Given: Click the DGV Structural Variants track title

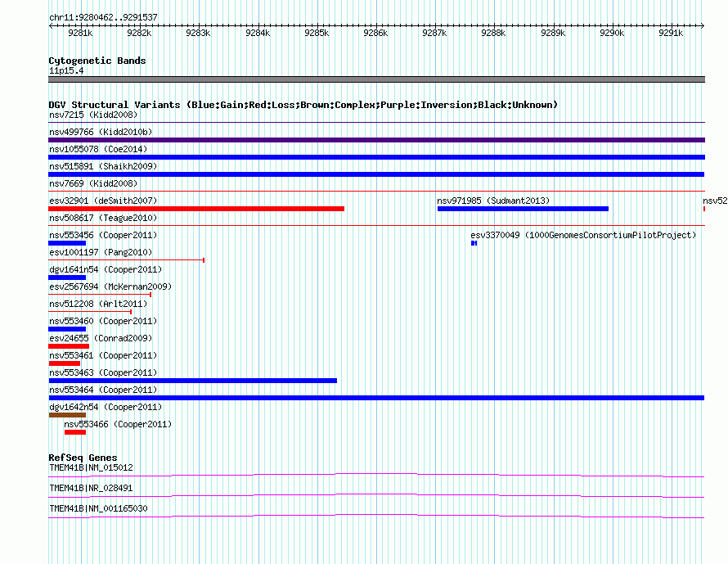Looking at the screenshot, I should [x=303, y=105].
